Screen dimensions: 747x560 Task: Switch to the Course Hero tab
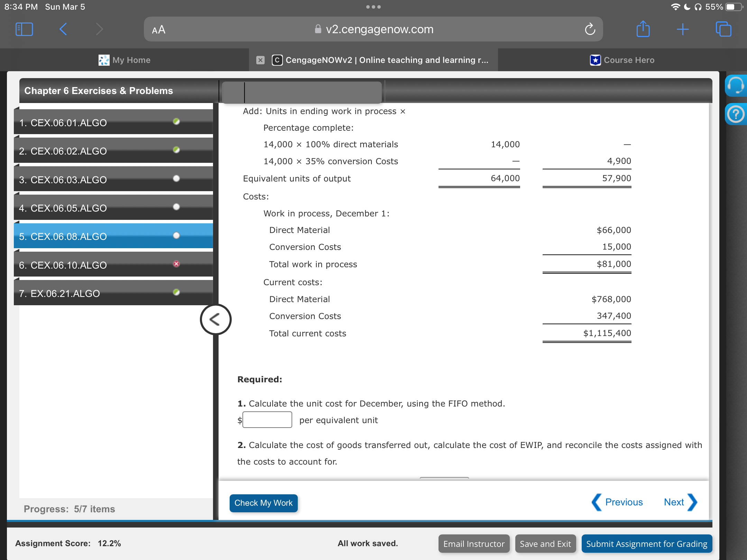(622, 60)
